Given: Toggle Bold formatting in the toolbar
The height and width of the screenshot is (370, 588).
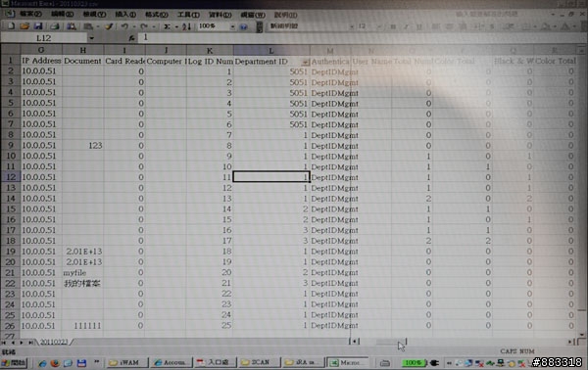Looking at the screenshot, I should click(393, 26).
